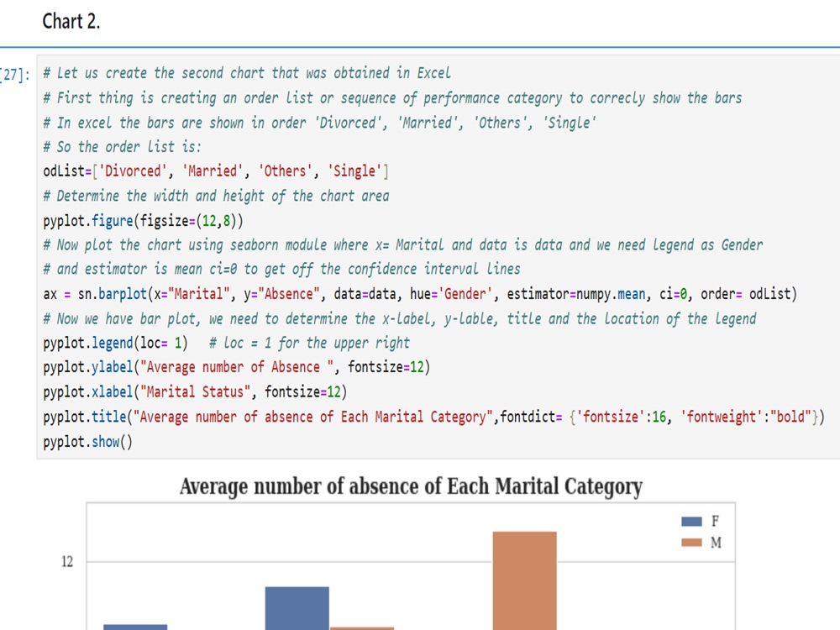Click the tall blue bar in the chart

click(x=297, y=608)
